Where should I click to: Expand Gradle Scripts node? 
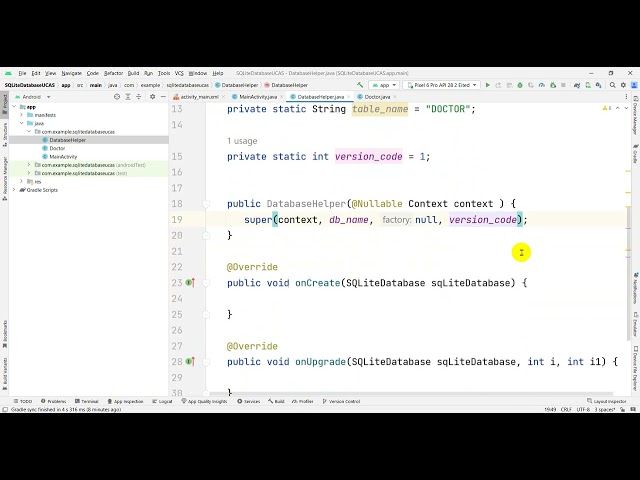[14, 190]
